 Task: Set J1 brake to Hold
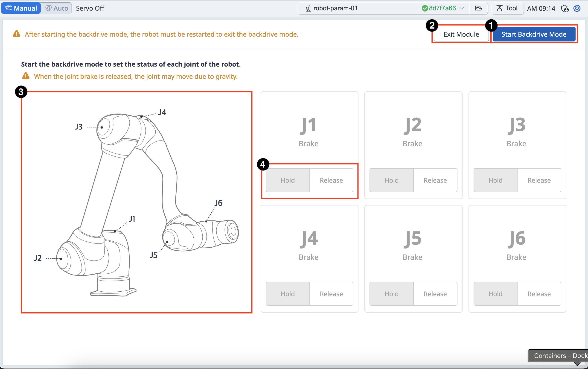click(288, 180)
